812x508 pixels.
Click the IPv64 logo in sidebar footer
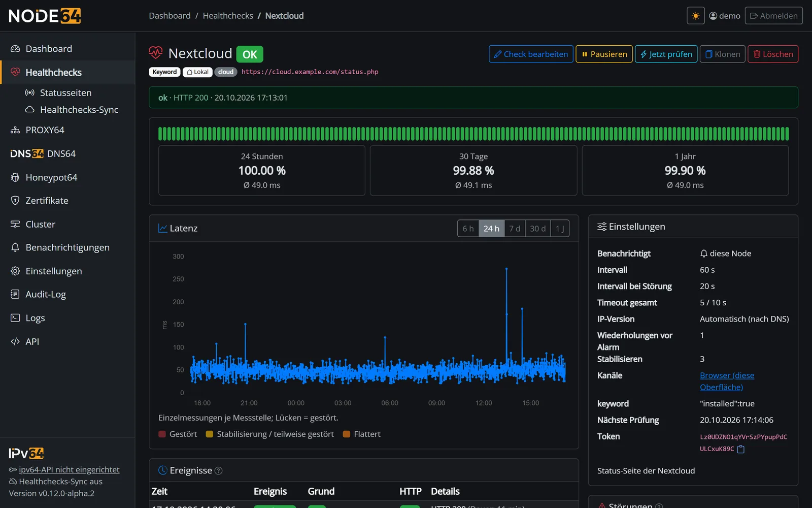point(26,453)
